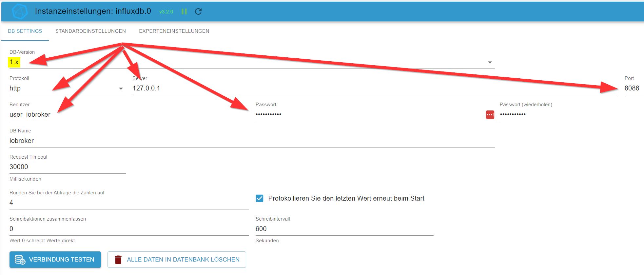644x275 pixels.
Task: Click the ioBroker logo icon in header
Action: pos(20,11)
